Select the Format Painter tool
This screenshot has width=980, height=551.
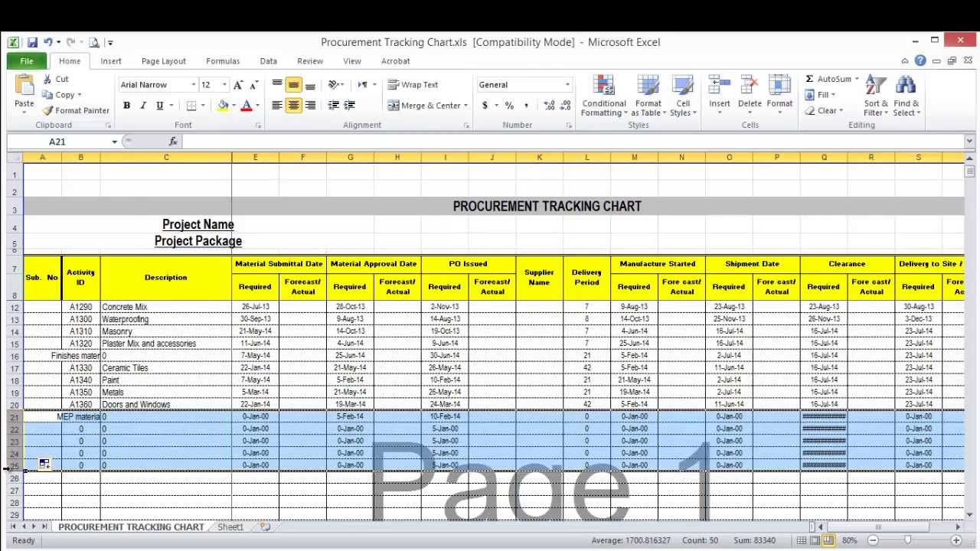click(76, 110)
